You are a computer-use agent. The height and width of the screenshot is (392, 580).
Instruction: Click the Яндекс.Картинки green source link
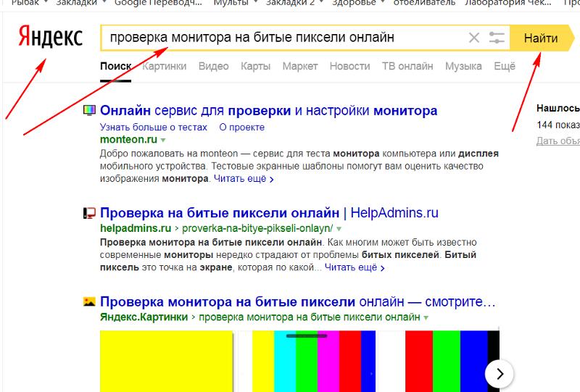click(x=144, y=317)
